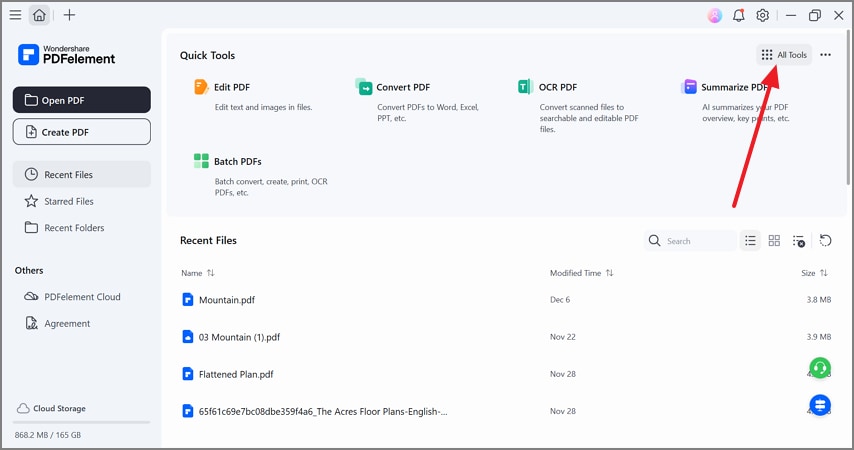Click the Batch PDFs tool icon
The image size is (854, 450).
(x=201, y=161)
